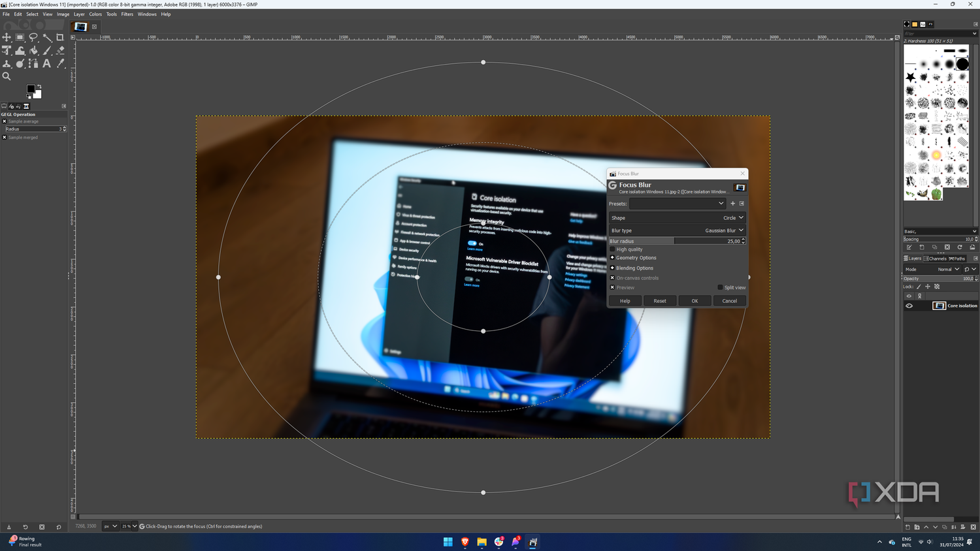Switch to the Paths tab
980x551 pixels.
pos(957,259)
